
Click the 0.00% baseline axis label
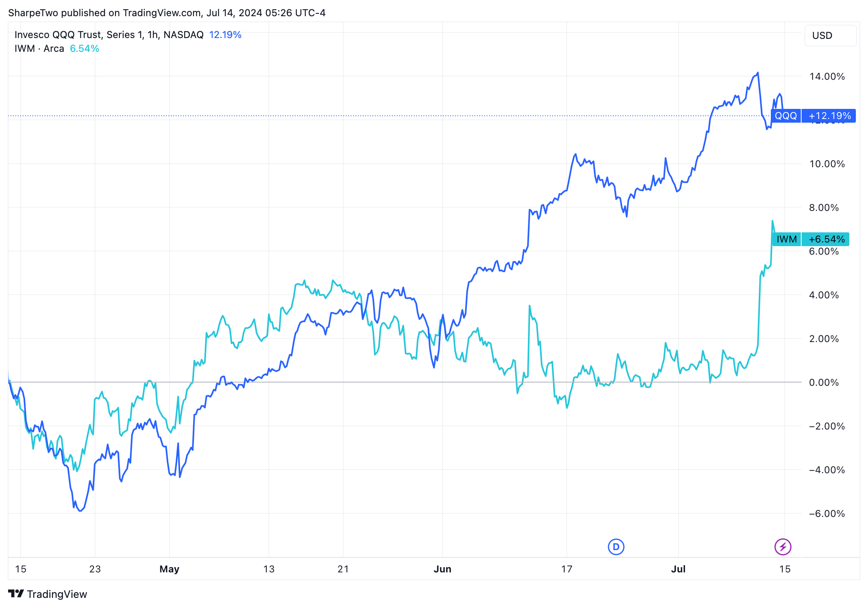pyautogui.click(x=823, y=383)
